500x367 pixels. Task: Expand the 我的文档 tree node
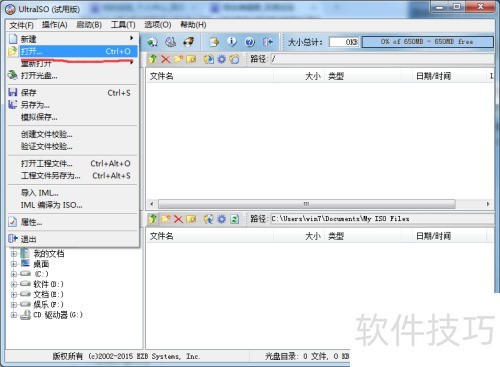click(14, 254)
